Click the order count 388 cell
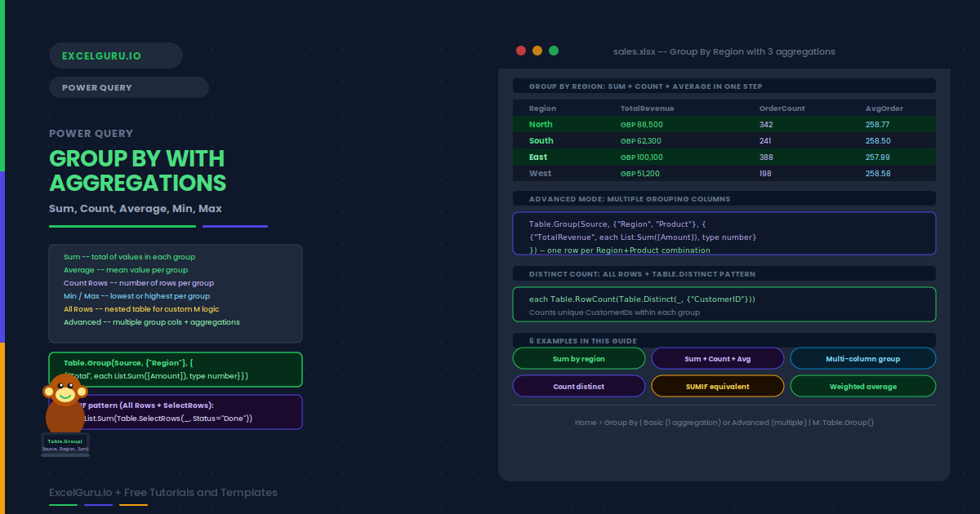Viewport: 980px width, 514px height. click(766, 157)
